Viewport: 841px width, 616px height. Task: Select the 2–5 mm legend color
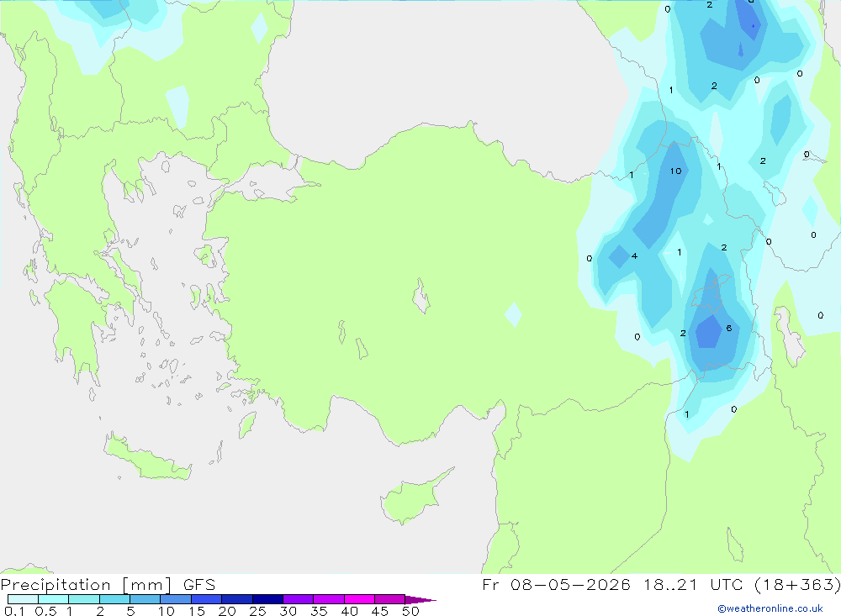(x=114, y=599)
